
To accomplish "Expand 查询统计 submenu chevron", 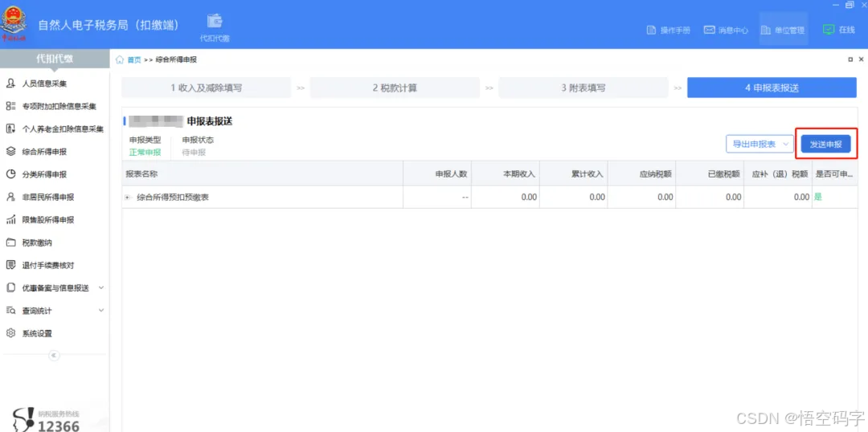I will [100, 310].
